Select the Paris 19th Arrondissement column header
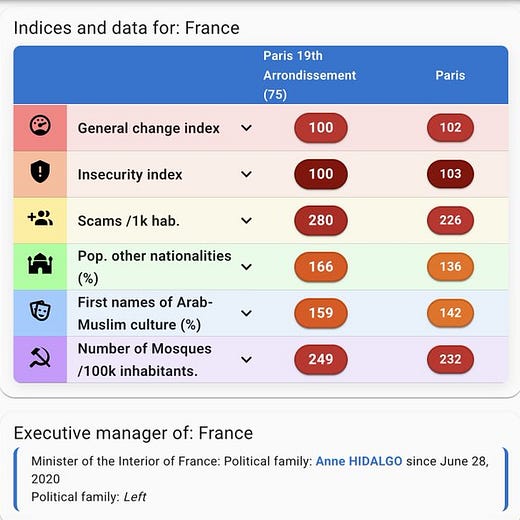Viewport: 520px width, 520px height. 310,75
